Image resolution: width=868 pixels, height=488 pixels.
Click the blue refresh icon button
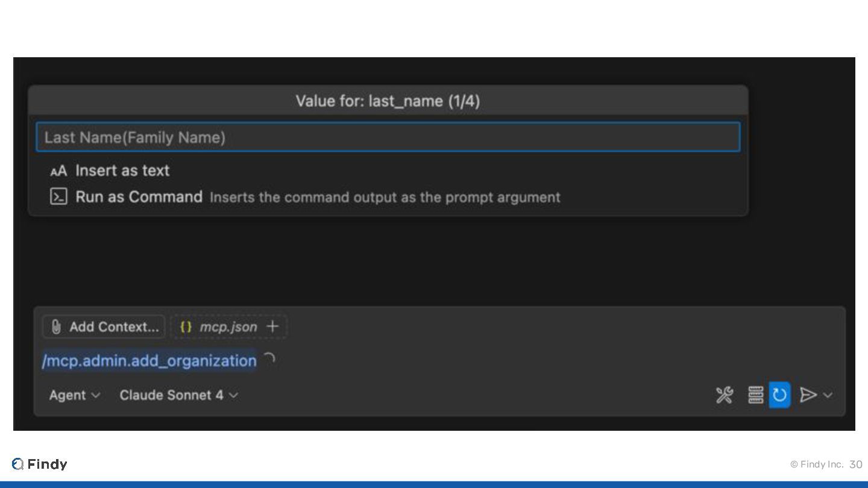779,395
